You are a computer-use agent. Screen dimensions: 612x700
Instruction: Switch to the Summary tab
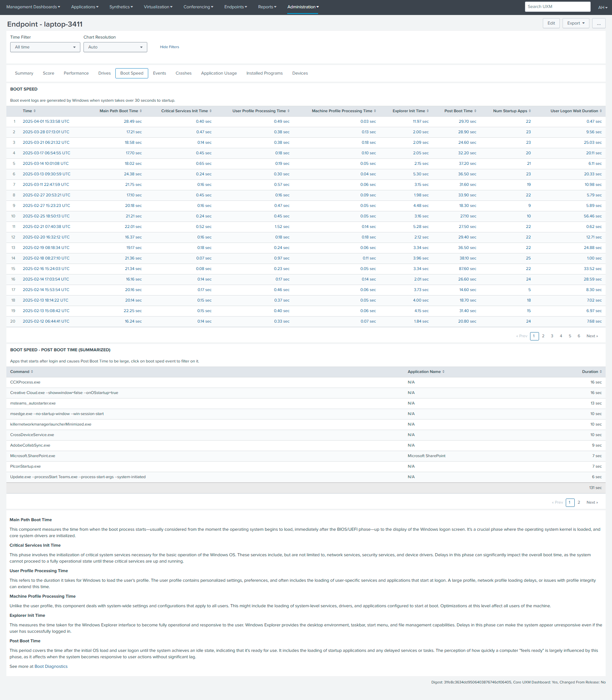(x=24, y=73)
